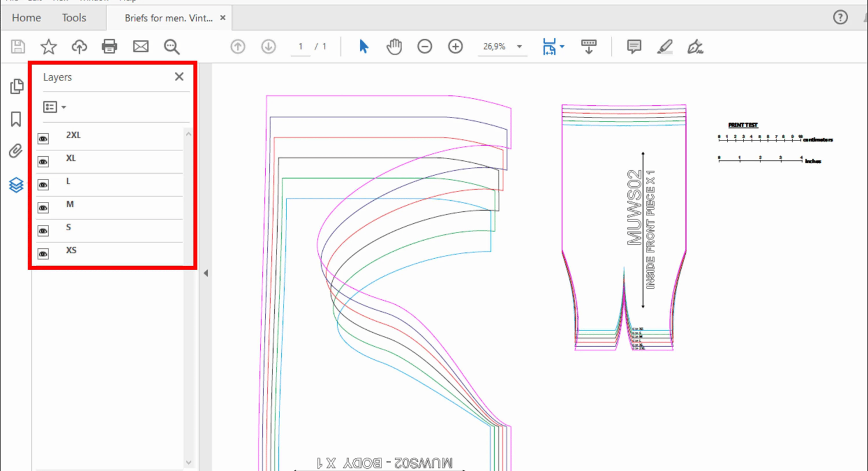
Task: Switch to the Tools tab
Action: point(74,18)
